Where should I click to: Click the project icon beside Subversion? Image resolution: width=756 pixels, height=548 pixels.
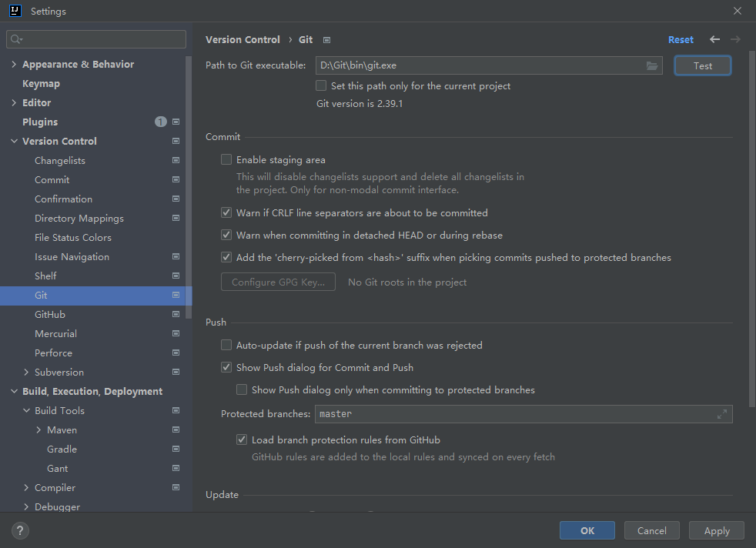176,373
